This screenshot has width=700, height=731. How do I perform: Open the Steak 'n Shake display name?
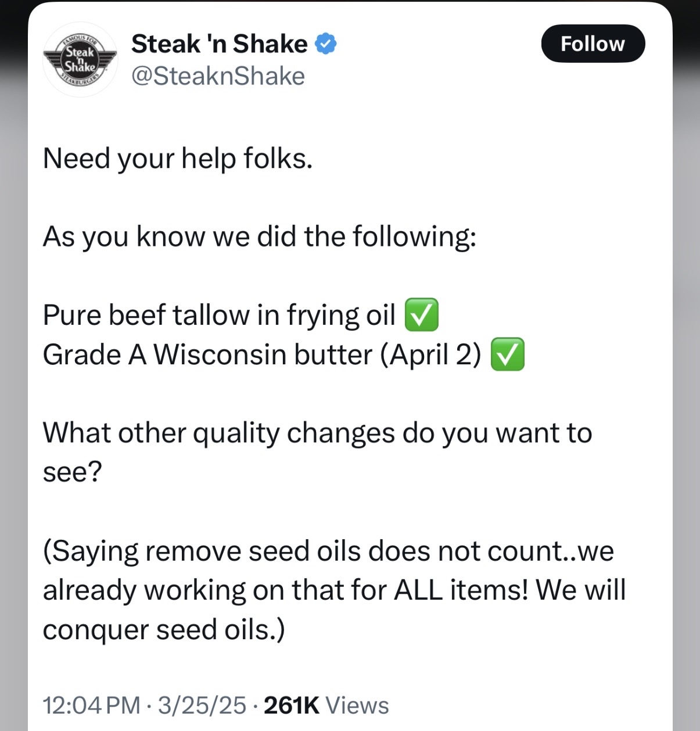tap(220, 44)
